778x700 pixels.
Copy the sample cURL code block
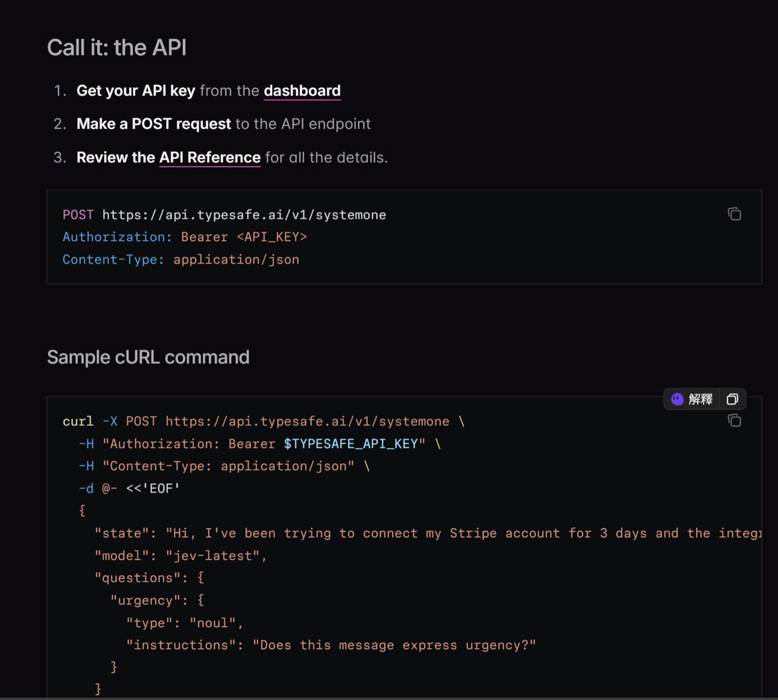coord(734,420)
